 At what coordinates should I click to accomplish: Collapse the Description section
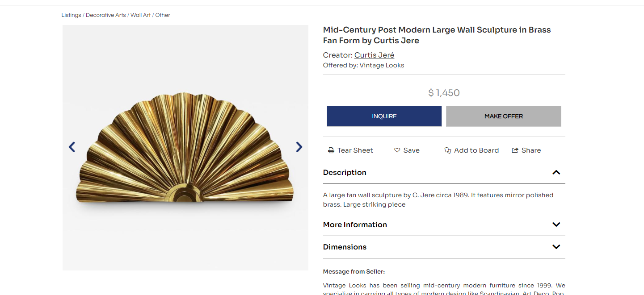tap(556, 173)
